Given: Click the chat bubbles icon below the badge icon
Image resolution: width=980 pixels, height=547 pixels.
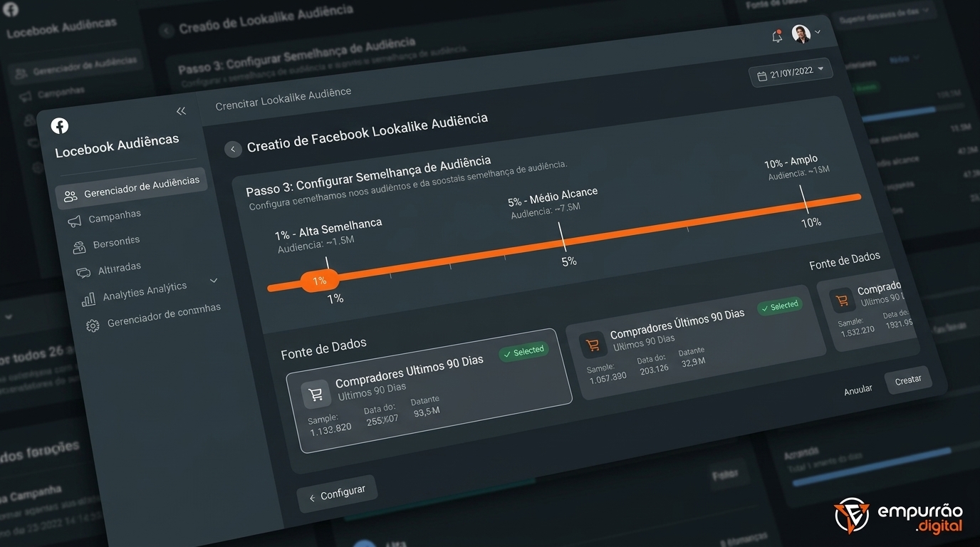Looking at the screenshot, I should click(83, 272).
